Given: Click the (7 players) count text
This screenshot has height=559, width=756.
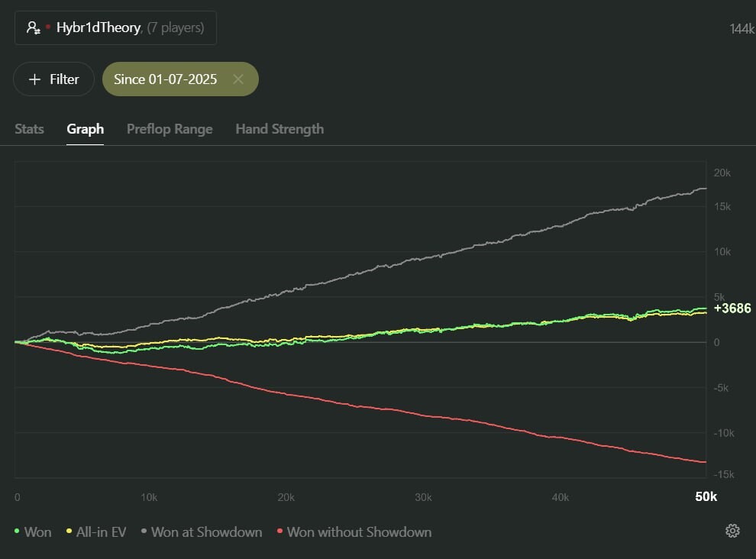Looking at the screenshot, I should click(175, 28).
